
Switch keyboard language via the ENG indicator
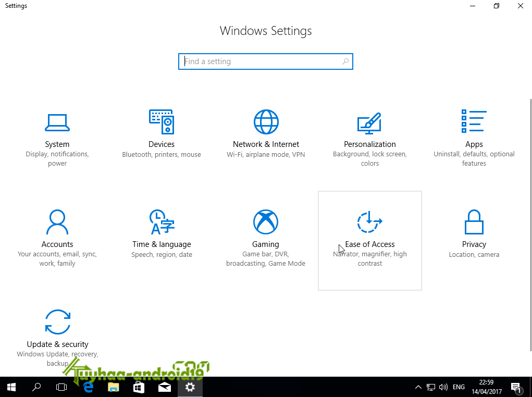tap(459, 387)
